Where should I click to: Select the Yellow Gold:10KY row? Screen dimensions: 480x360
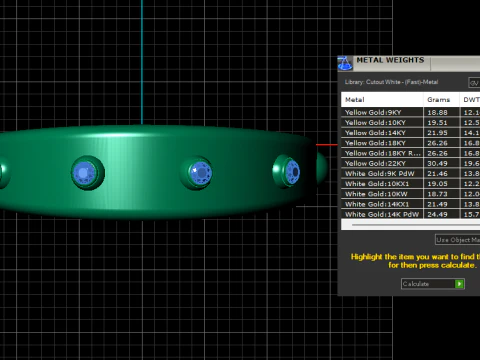click(x=410, y=123)
